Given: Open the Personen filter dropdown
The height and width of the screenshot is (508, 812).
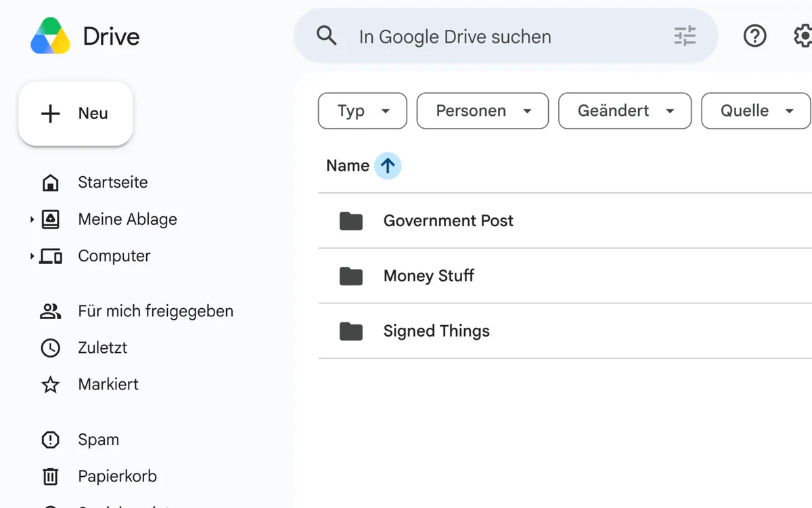Looking at the screenshot, I should (x=482, y=111).
